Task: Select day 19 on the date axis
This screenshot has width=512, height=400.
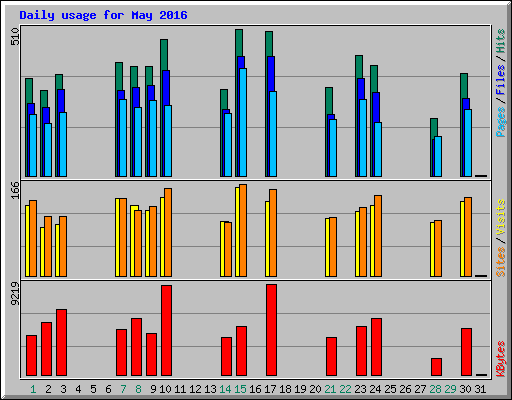Action: (x=300, y=389)
